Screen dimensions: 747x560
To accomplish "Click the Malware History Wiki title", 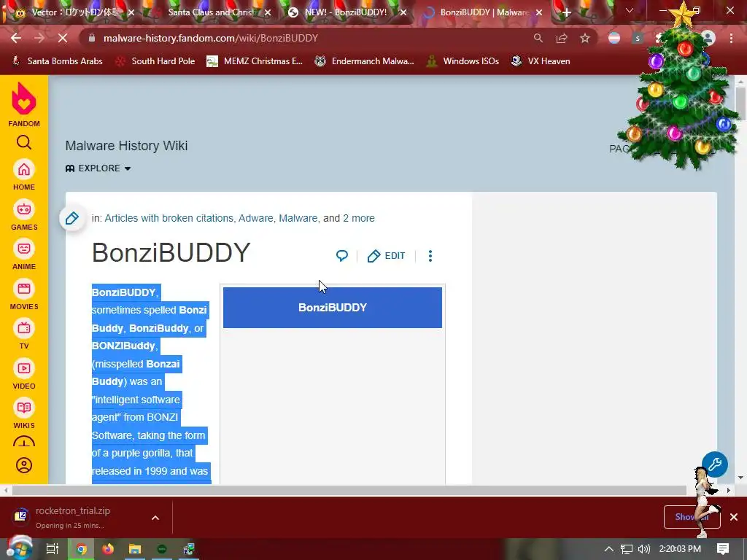I will pos(126,146).
